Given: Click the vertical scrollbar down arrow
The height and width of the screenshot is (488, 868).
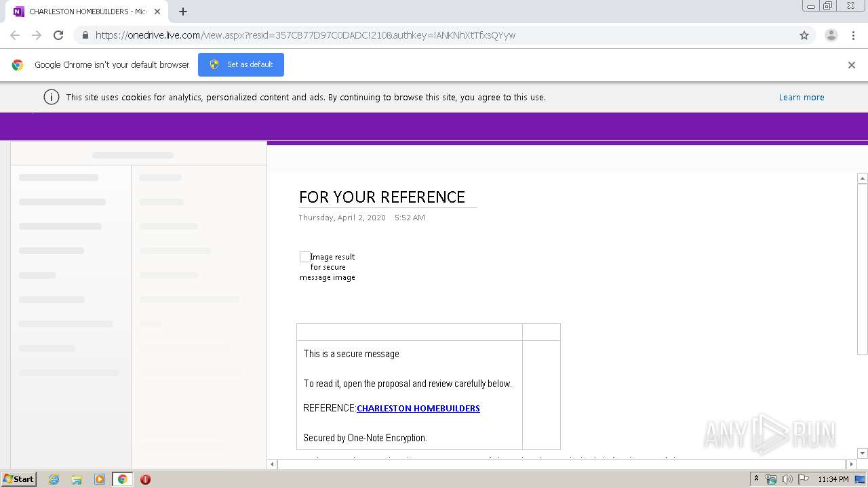Looking at the screenshot, I should pyautogui.click(x=863, y=453).
